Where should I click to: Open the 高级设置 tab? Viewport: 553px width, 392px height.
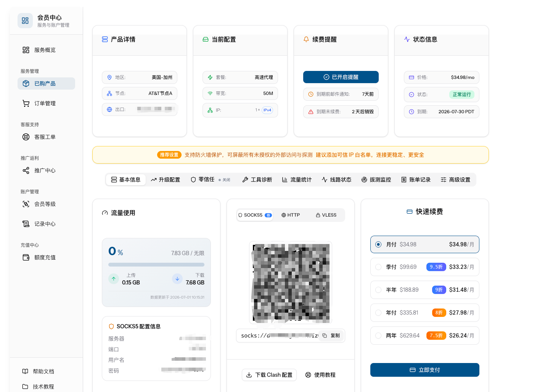click(456, 180)
